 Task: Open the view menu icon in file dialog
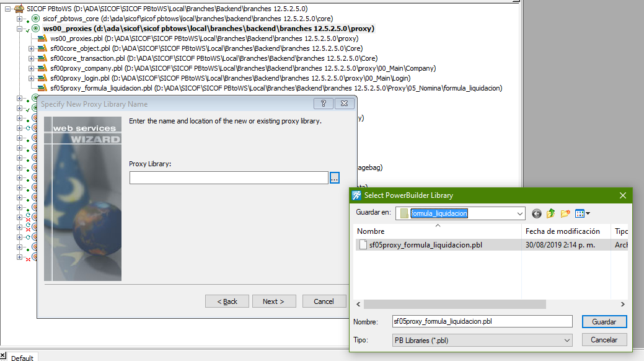point(582,213)
